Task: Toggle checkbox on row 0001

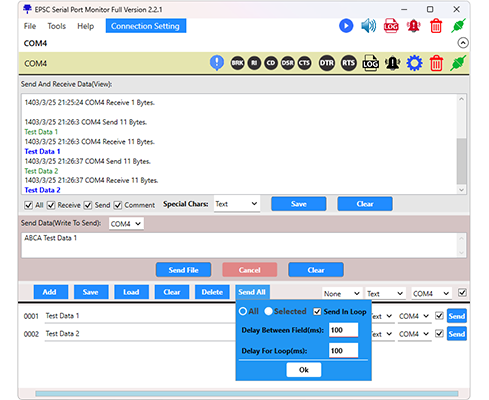Action: click(439, 315)
